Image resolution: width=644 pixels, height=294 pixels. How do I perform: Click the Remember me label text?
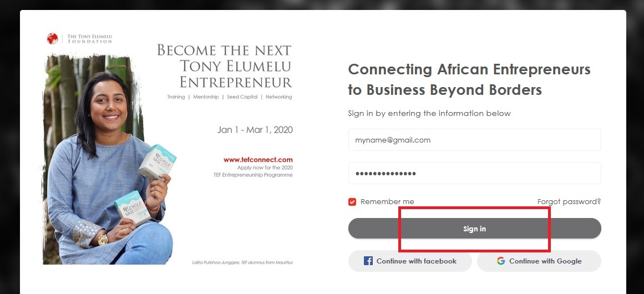[387, 201]
